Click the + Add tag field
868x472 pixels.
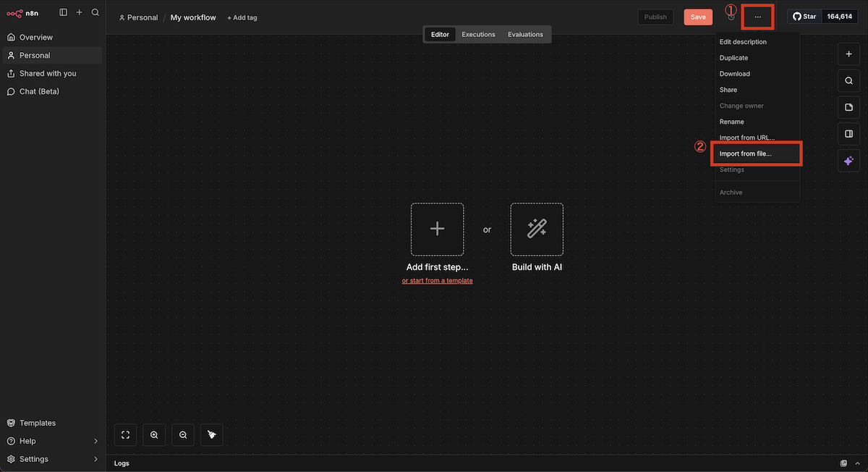point(242,17)
